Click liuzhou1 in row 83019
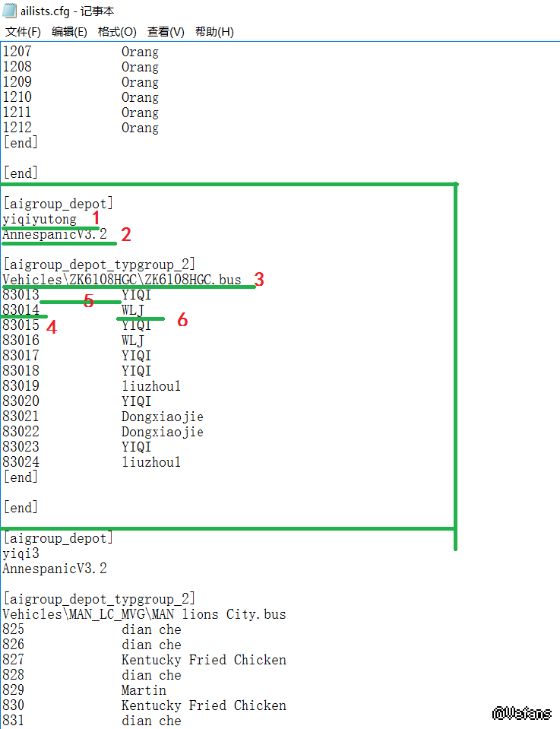The width and height of the screenshot is (560, 729). (x=151, y=386)
